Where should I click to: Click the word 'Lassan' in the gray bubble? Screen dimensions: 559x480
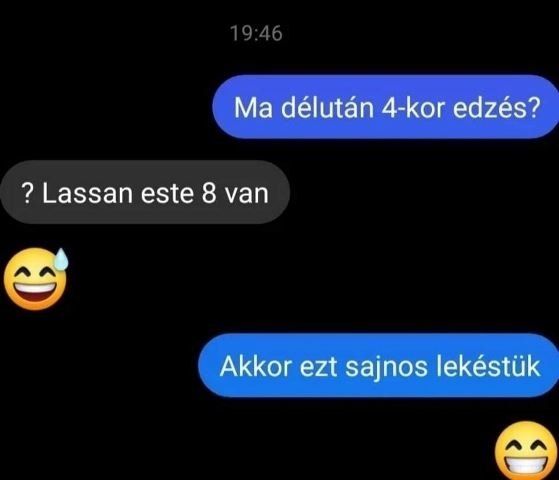point(87,194)
